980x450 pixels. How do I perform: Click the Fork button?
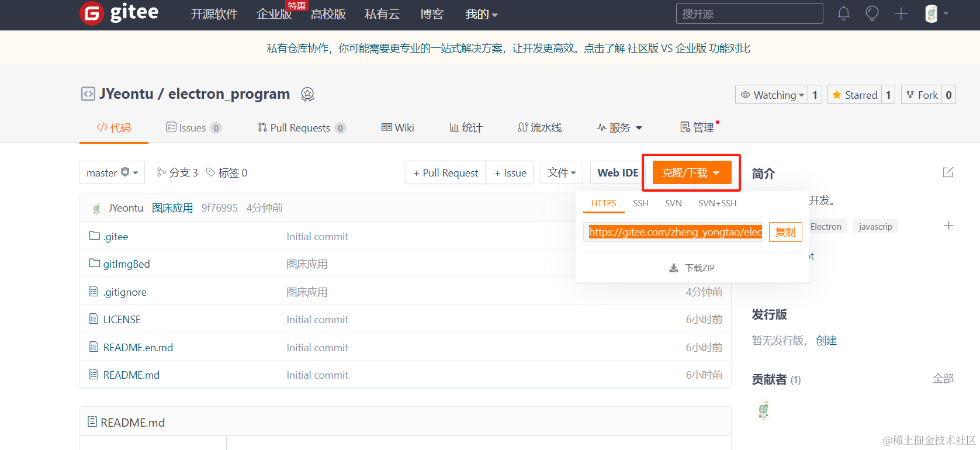click(x=922, y=95)
